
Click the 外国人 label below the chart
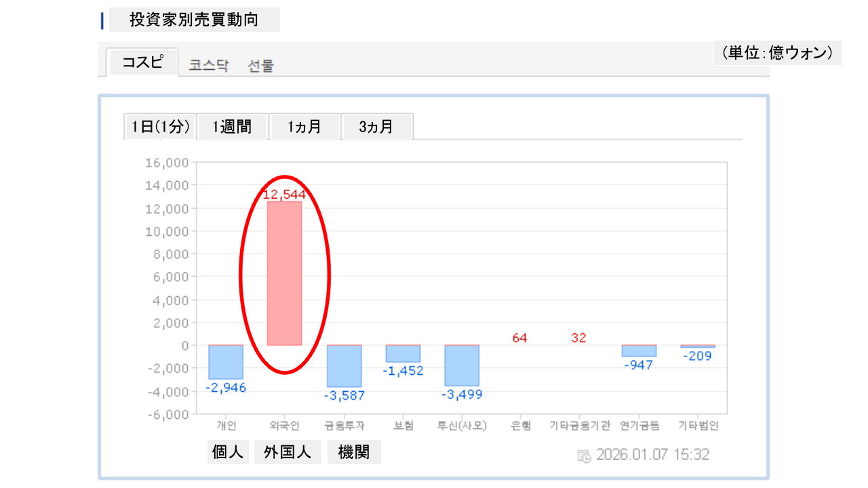click(288, 452)
